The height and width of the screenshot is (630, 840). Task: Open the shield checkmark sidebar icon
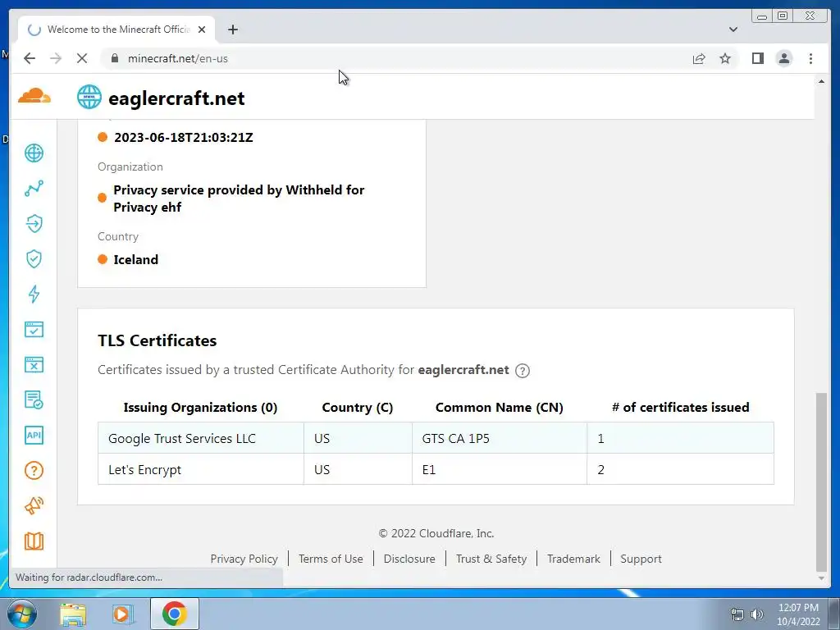(x=34, y=258)
